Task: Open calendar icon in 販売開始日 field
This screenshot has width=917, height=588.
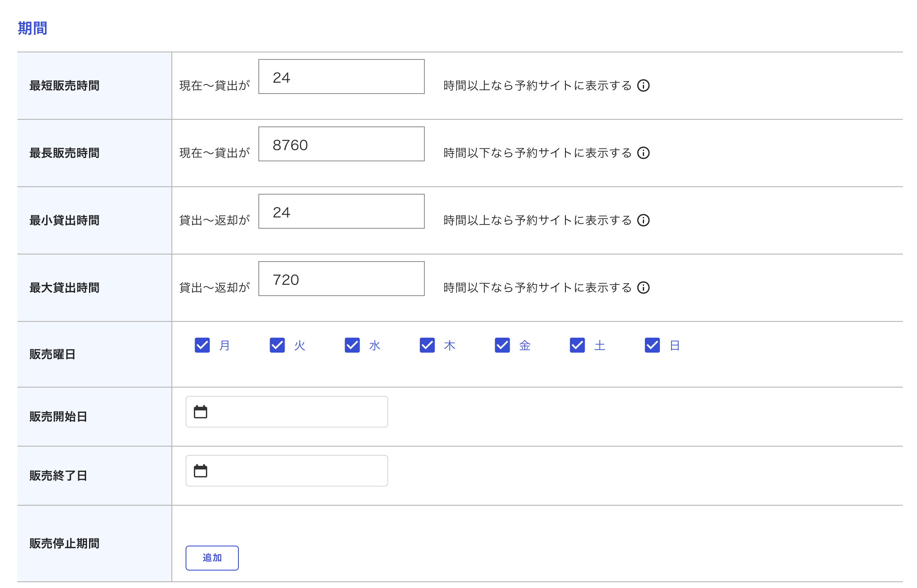Action: pyautogui.click(x=201, y=412)
